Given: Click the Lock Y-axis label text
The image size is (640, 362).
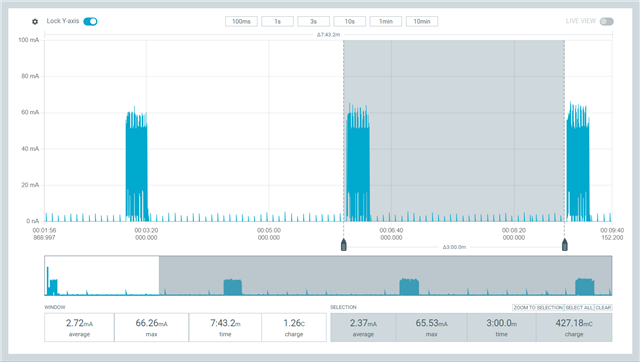Looking at the screenshot, I should (x=63, y=21).
